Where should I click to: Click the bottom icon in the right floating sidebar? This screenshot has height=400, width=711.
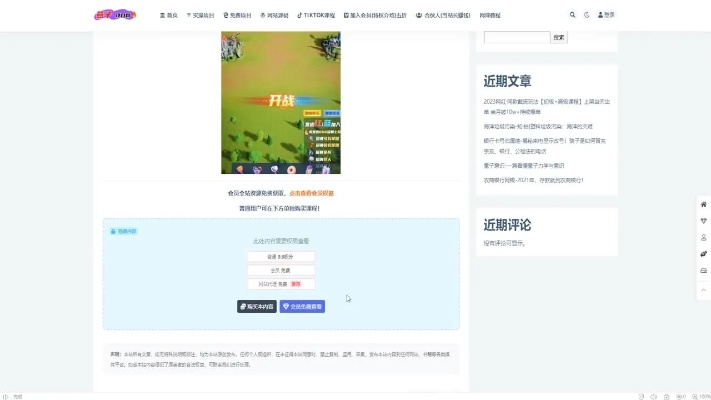pyautogui.click(x=703, y=271)
